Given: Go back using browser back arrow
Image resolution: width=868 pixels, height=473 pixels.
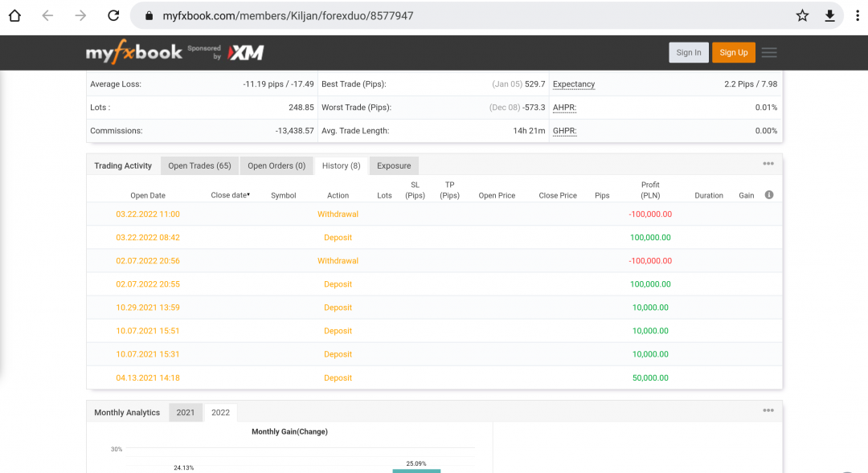Looking at the screenshot, I should (x=47, y=15).
